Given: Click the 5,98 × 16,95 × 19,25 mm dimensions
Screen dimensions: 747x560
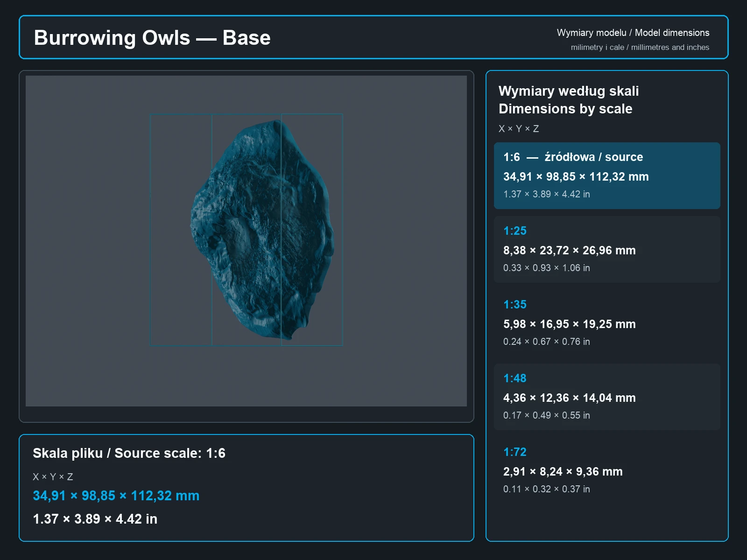Looking at the screenshot, I should (570, 324).
